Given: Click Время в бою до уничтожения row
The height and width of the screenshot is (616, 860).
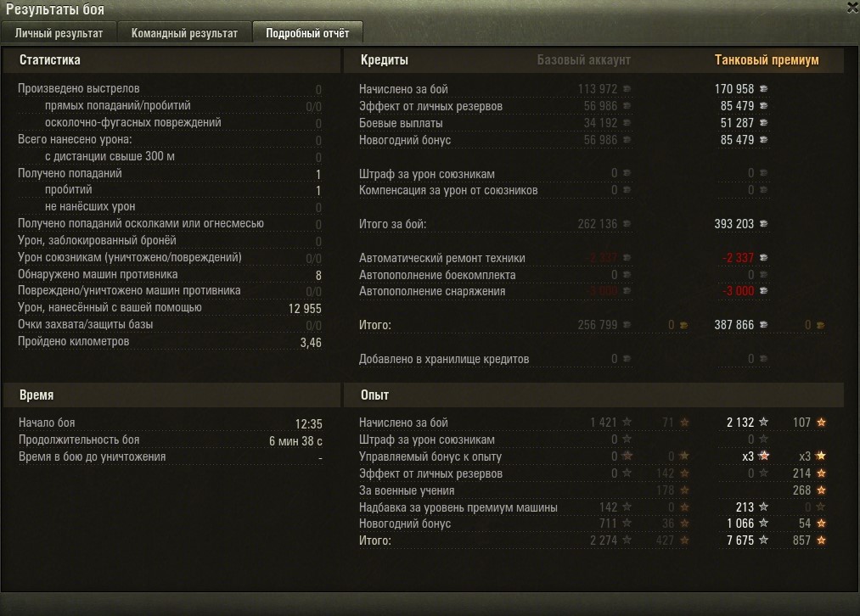Looking at the screenshot, I should coord(171,457).
